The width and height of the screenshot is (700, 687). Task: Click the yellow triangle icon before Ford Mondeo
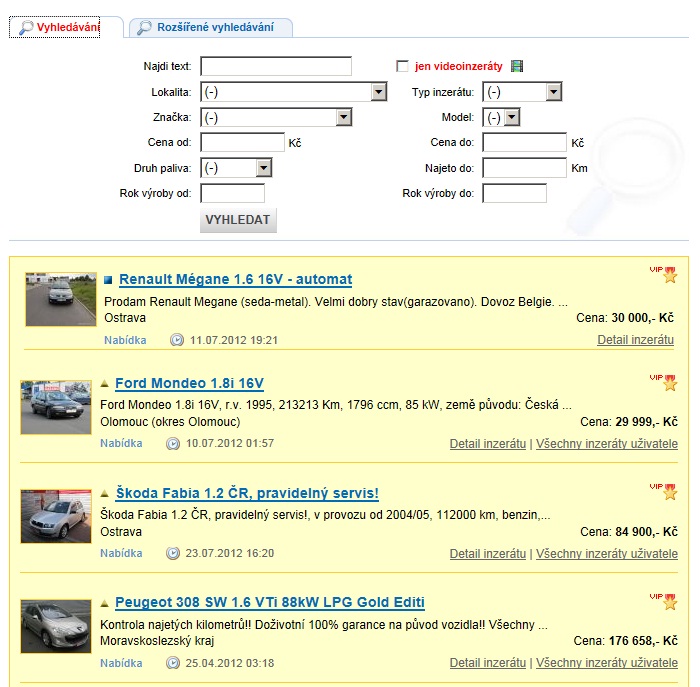point(105,383)
